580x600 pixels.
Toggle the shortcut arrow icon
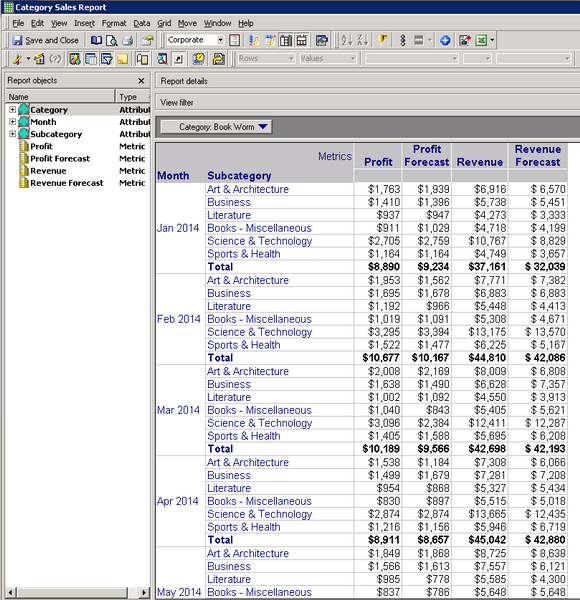[x=178, y=59]
